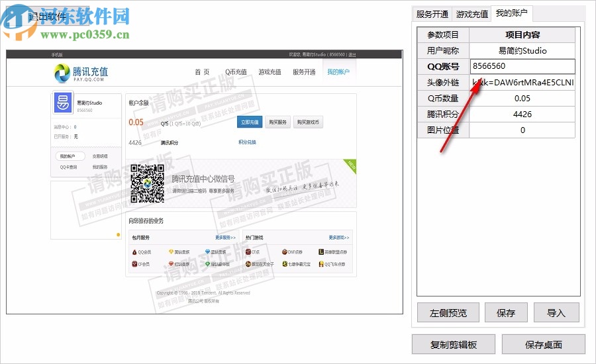Screen dimensions: 596x364
Task: Open 首页 in preview navigation
Action: click(202, 72)
